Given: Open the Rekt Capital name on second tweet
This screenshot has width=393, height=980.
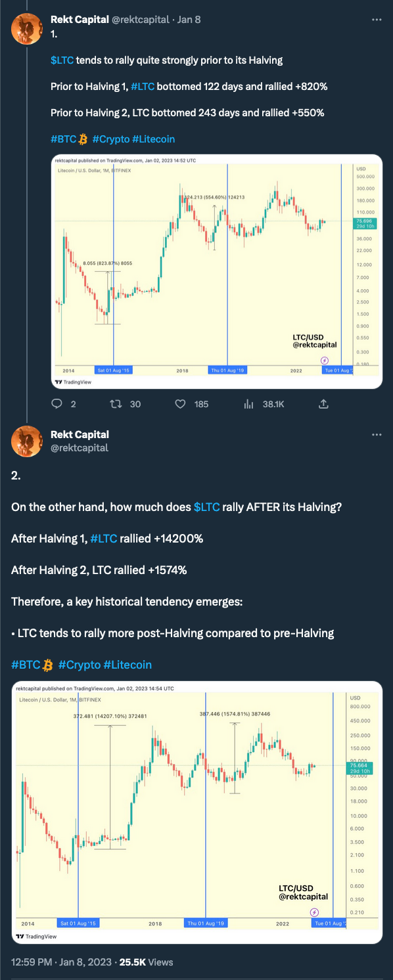Looking at the screenshot, I should coord(80,434).
